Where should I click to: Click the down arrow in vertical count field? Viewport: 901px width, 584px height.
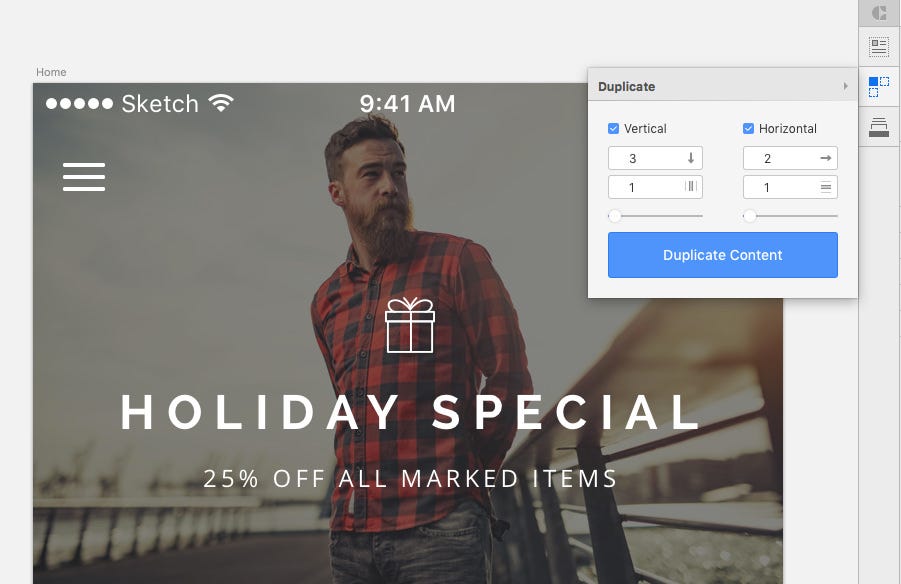[x=691, y=158]
